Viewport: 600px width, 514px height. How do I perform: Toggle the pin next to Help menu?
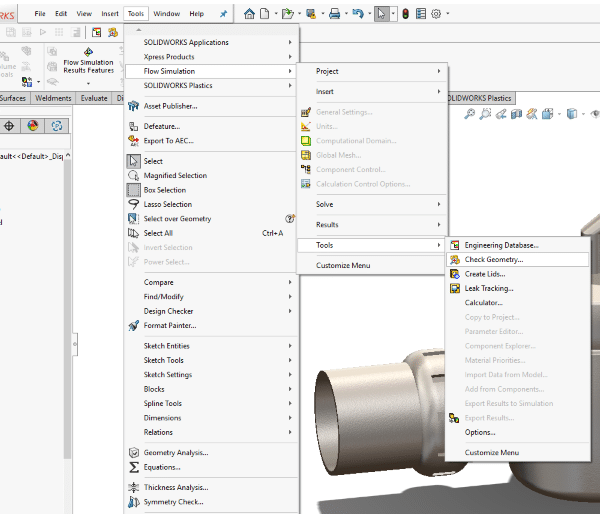pos(222,14)
